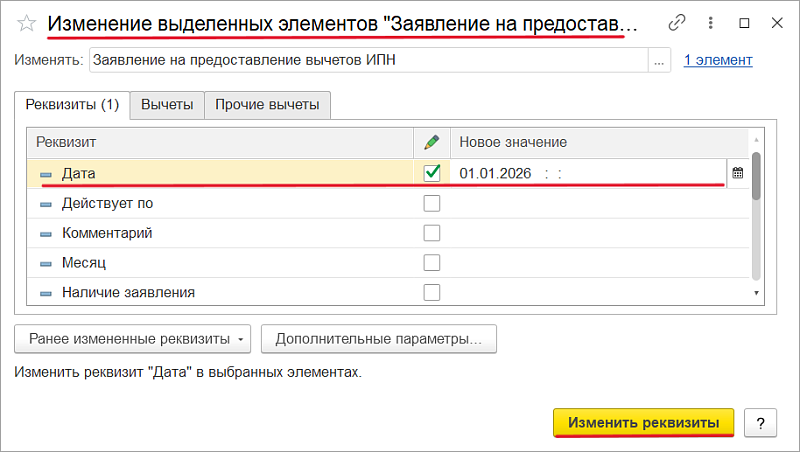Open the 1 элемент link
The image size is (800, 452).
point(718,60)
